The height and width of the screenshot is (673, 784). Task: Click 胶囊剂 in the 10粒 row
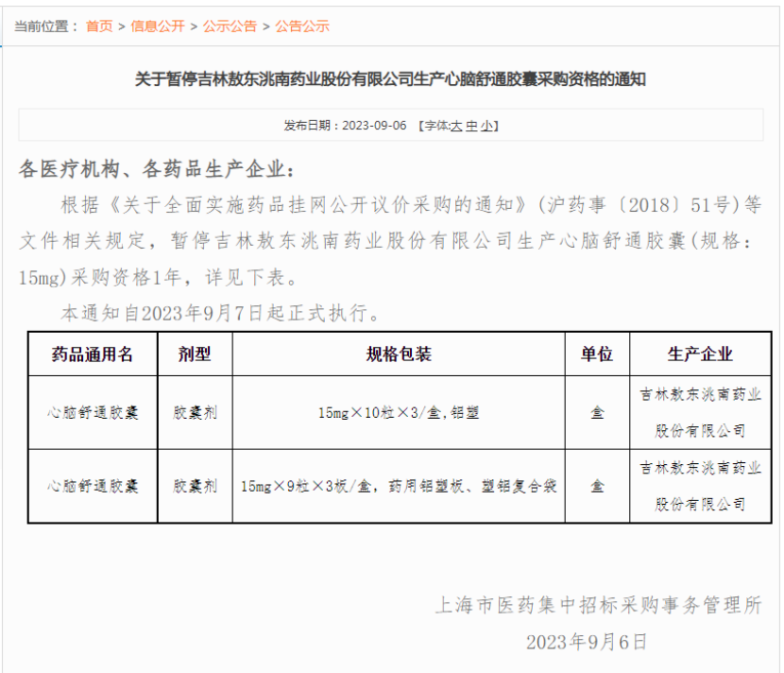click(x=195, y=413)
